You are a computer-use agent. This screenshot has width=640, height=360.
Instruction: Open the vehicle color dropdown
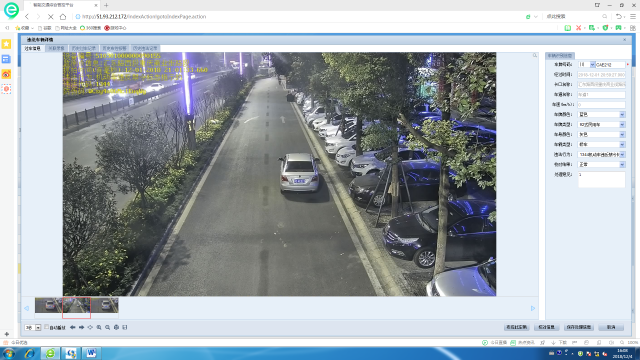[x=622, y=134]
